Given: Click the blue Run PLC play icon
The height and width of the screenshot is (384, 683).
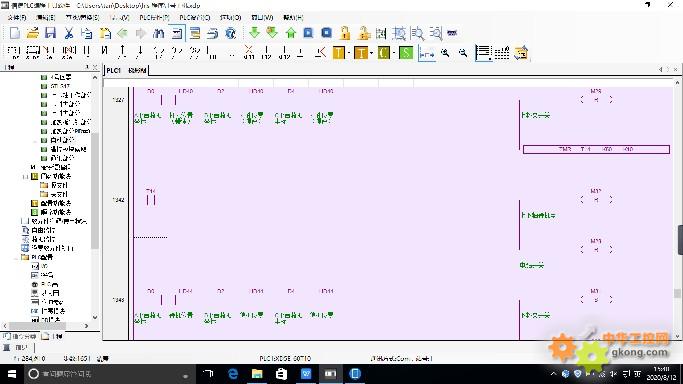Looking at the screenshot, I should pos(308,33).
